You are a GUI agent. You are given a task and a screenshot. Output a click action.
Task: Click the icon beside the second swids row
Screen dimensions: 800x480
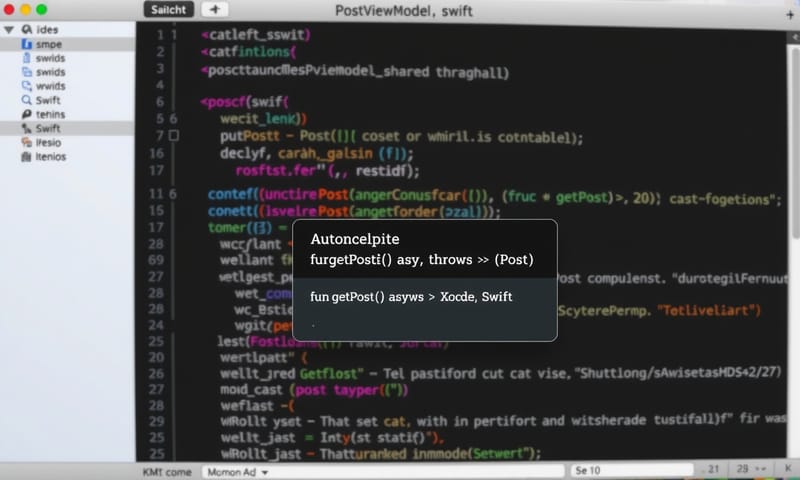coord(27,72)
